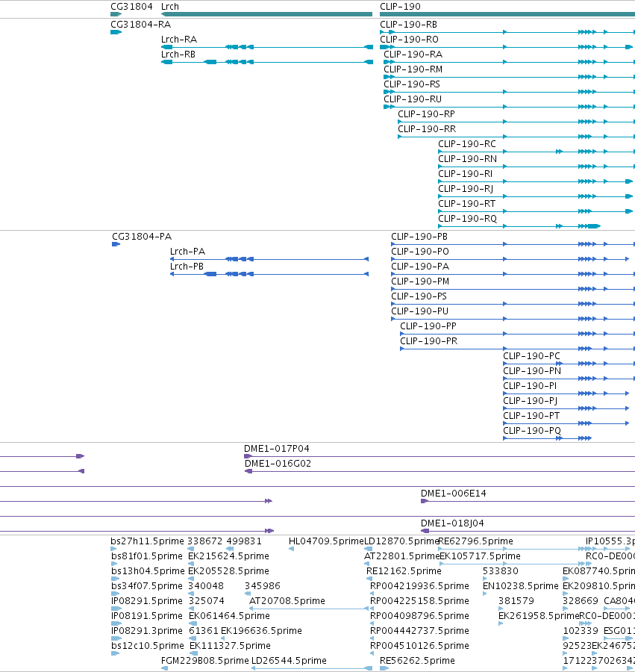Select the DME1-017P04 BAC label
The width and height of the screenshot is (635, 672).
coord(277,449)
